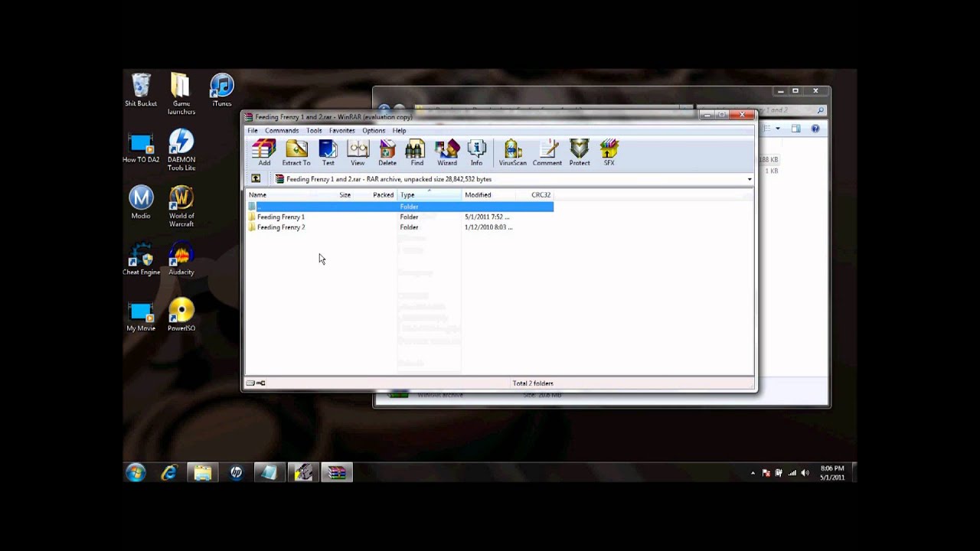Open the File menu
This screenshot has height=551, width=980.
(x=253, y=131)
